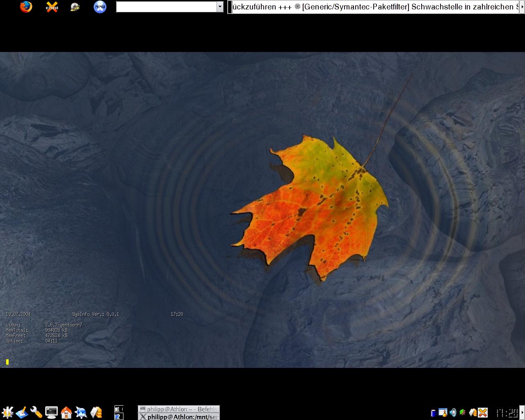The width and height of the screenshot is (525, 420).
Task: Open the ICQ flower tray icon
Action: [463, 413]
